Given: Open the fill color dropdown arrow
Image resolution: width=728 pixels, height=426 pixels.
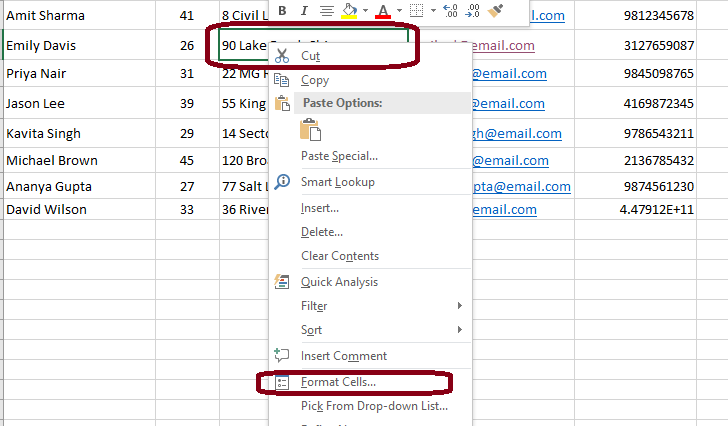Looking at the screenshot, I should [x=365, y=10].
